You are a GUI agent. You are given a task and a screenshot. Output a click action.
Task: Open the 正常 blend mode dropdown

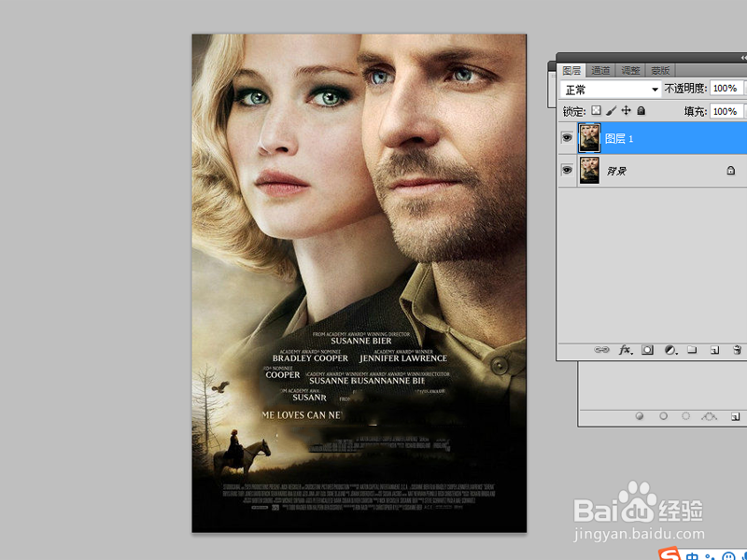[611, 89]
